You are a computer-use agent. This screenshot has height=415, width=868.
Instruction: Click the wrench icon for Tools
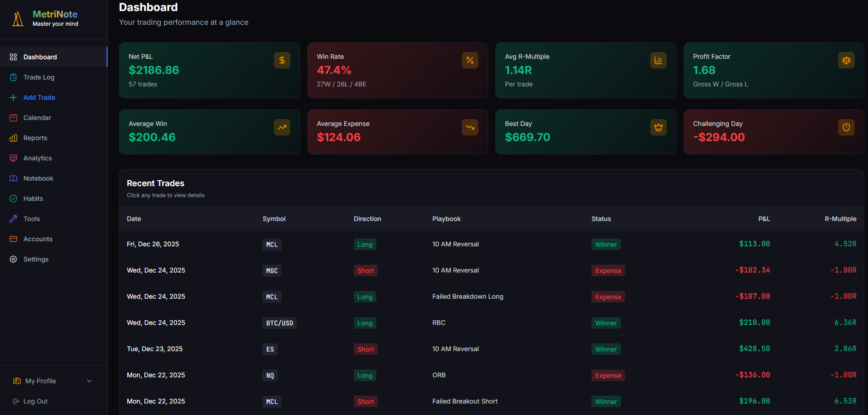[x=13, y=219]
